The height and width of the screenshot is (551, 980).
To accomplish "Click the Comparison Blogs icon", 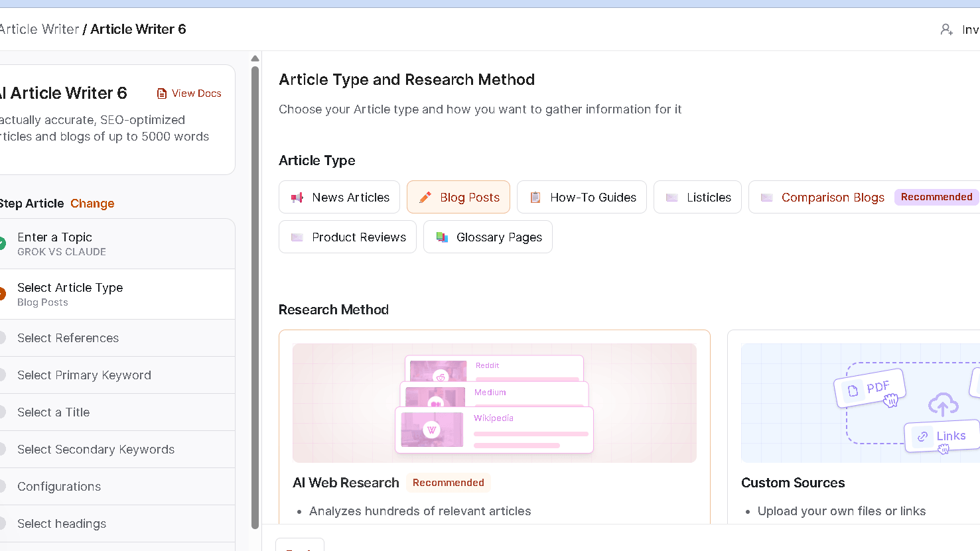I will click(x=766, y=198).
